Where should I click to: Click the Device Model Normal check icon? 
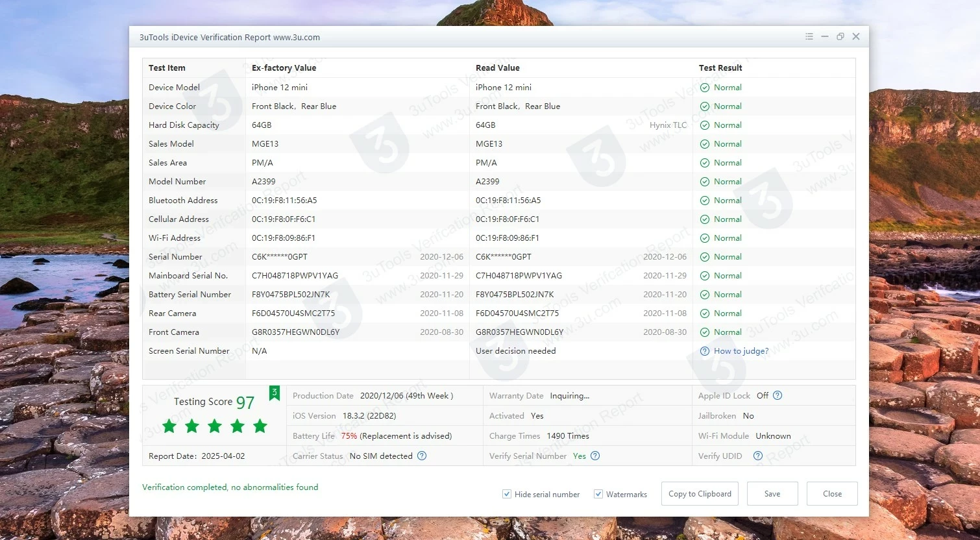click(705, 88)
